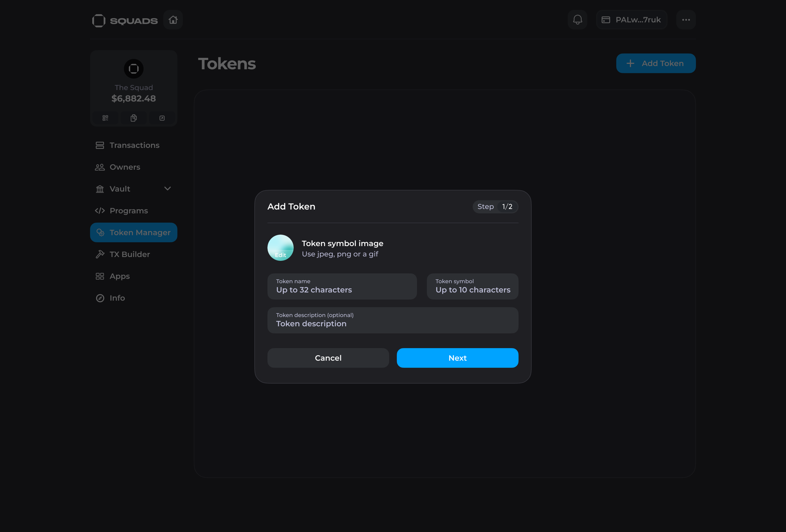
Task: Cancel the Add Token dialog
Action: point(328,358)
